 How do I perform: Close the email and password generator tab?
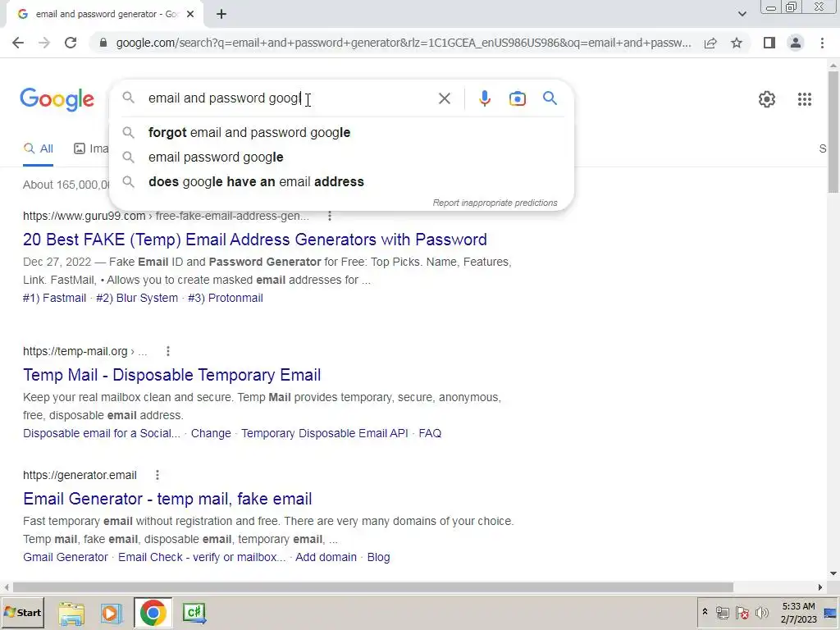[x=190, y=15]
